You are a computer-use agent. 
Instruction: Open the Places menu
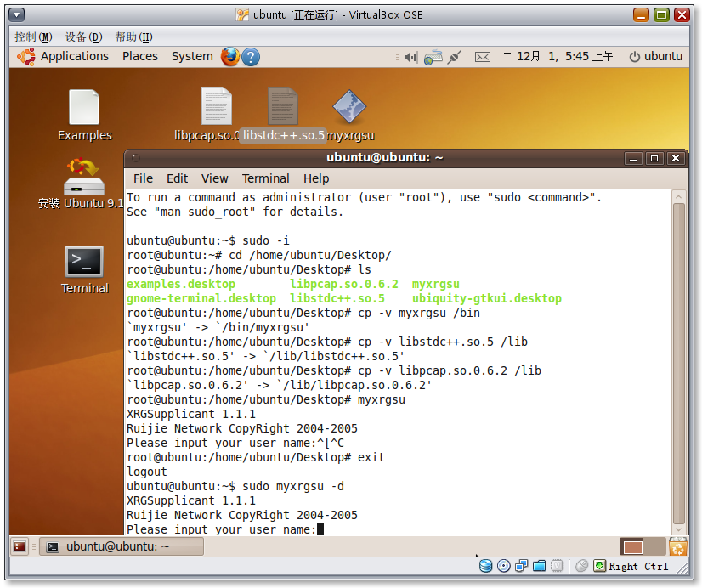pos(140,57)
